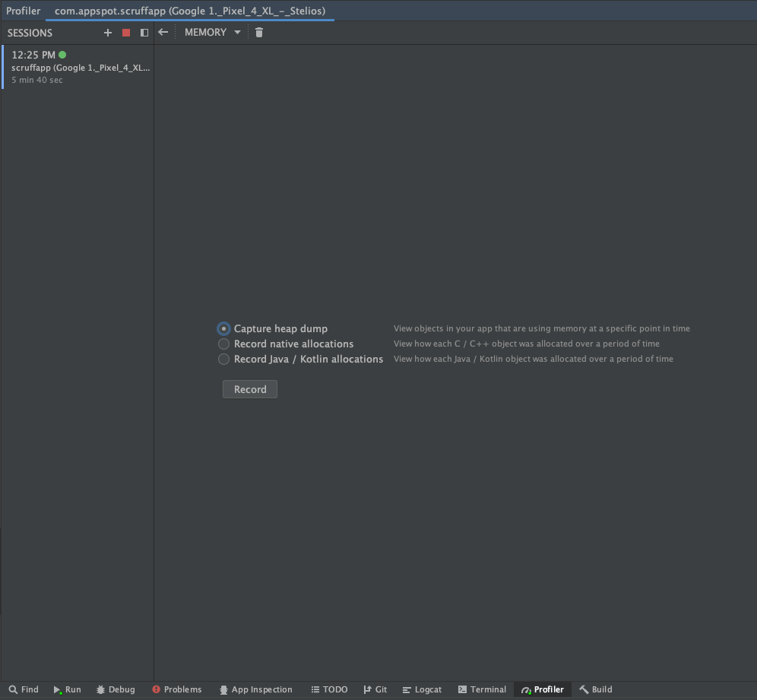Start a new profiling session with plus icon
The width and height of the screenshot is (757, 700).
click(x=108, y=33)
